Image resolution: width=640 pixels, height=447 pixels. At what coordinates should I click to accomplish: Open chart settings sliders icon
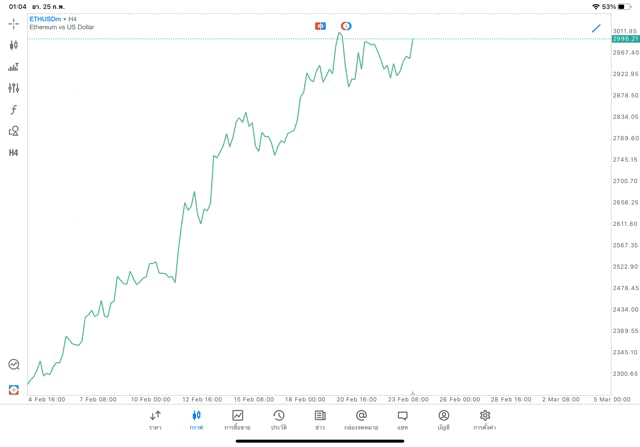click(14, 88)
